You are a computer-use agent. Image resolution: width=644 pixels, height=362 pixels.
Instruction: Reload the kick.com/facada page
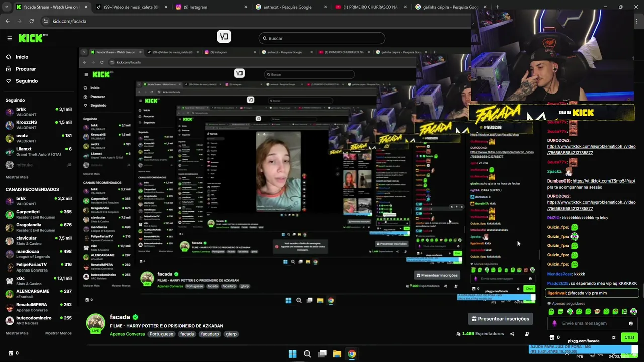coord(31,21)
